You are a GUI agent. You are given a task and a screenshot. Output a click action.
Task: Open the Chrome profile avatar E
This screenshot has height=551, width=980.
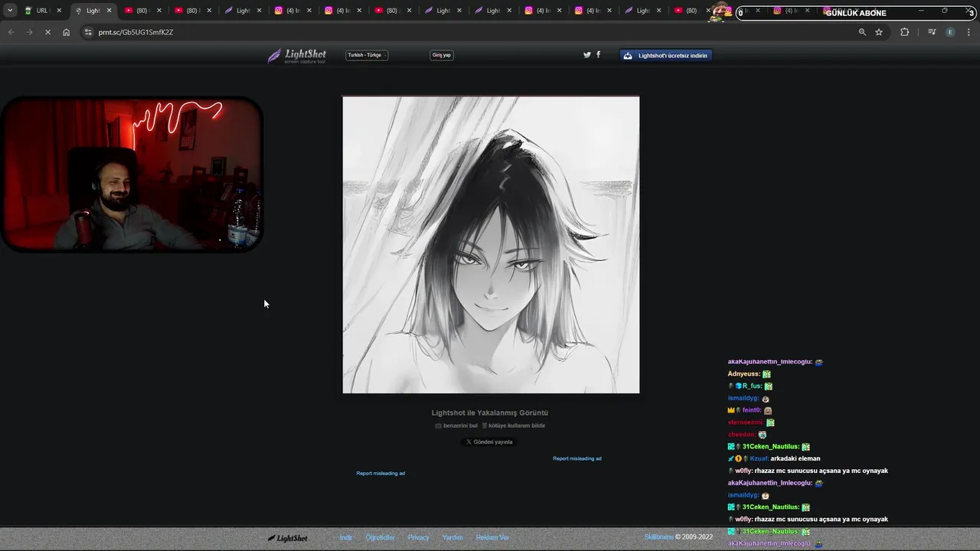pyautogui.click(x=950, y=32)
